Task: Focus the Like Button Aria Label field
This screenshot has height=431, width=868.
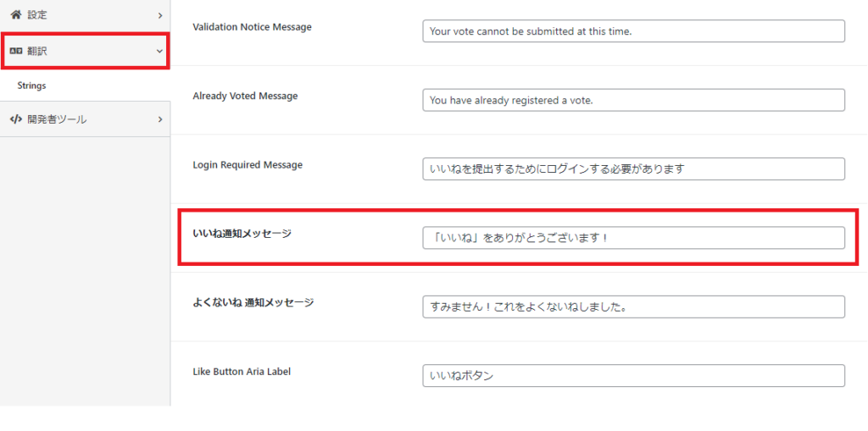Action: (x=633, y=376)
